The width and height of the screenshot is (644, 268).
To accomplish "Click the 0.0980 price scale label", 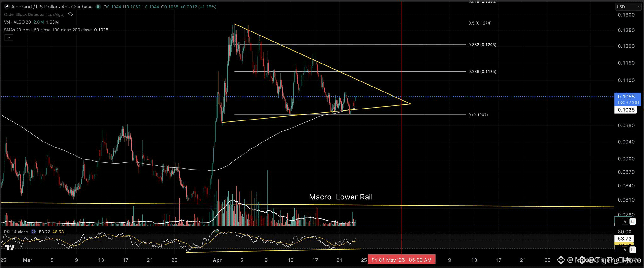I will click(626, 125).
